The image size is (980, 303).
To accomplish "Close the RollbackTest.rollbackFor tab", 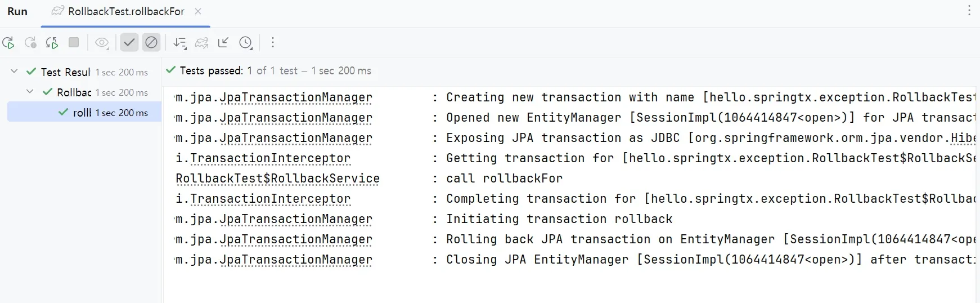I will 198,11.
